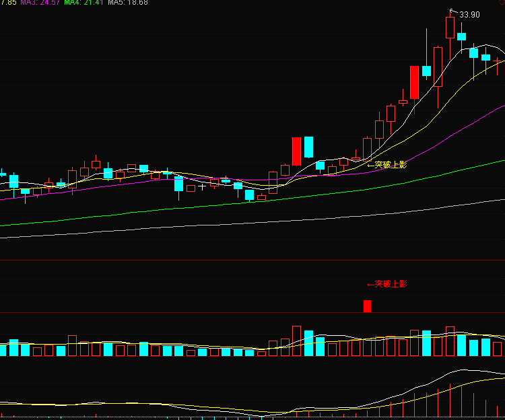505x420 pixels.
Task: Click the magenta MA3: 24.57 label
Action: pos(40,3)
